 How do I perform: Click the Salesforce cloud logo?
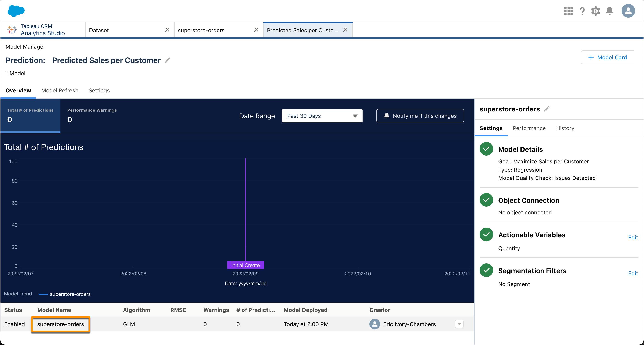(16, 11)
